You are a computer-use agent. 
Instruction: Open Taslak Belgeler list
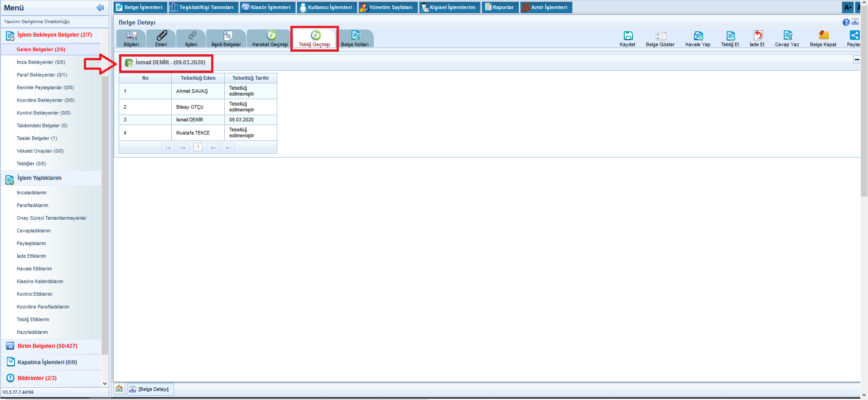point(37,138)
